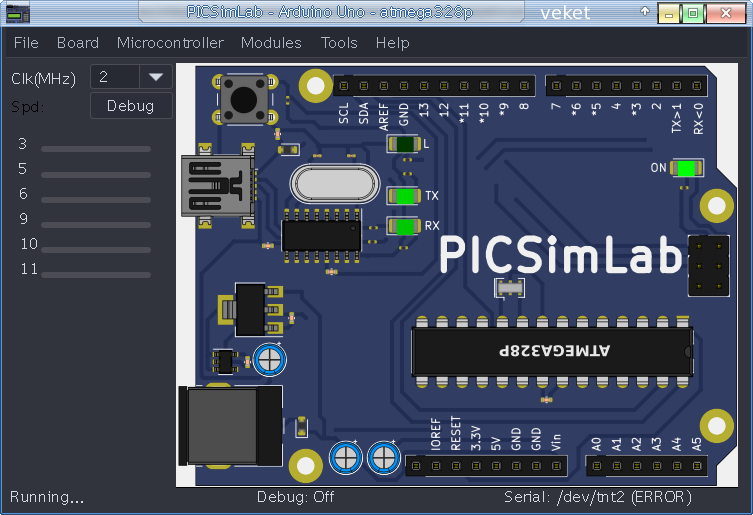The image size is (753, 515).
Task: Click the voltage regulator component
Action: pyautogui.click(x=250, y=310)
